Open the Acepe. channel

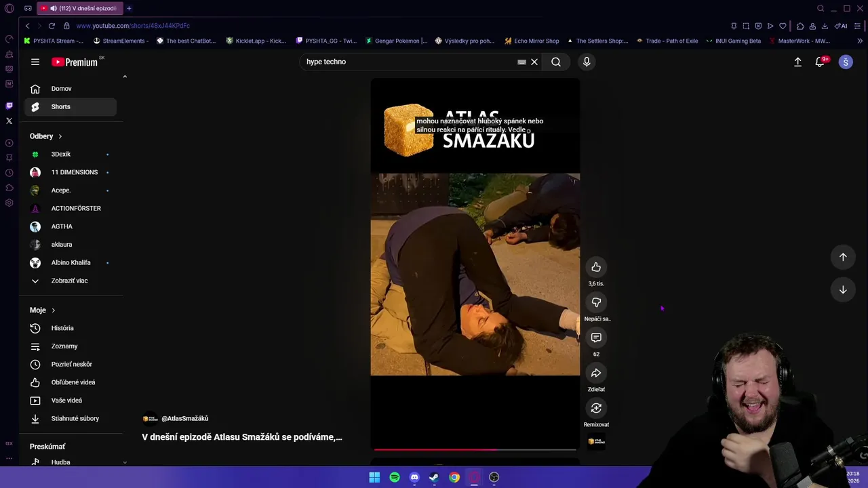pyautogui.click(x=71, y=190)
